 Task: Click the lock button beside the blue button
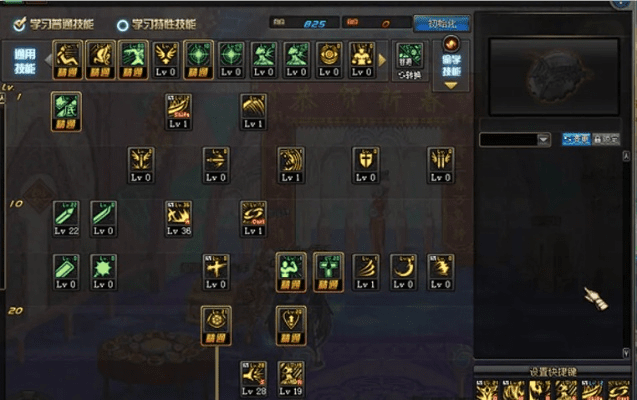tap(606, 139)
